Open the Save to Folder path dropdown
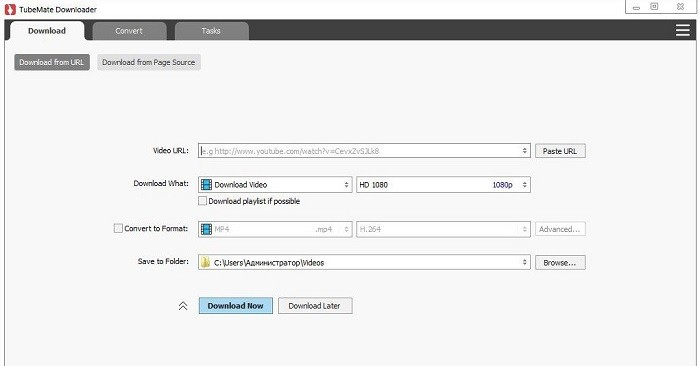700x366 pixels. tap(525, 262)
